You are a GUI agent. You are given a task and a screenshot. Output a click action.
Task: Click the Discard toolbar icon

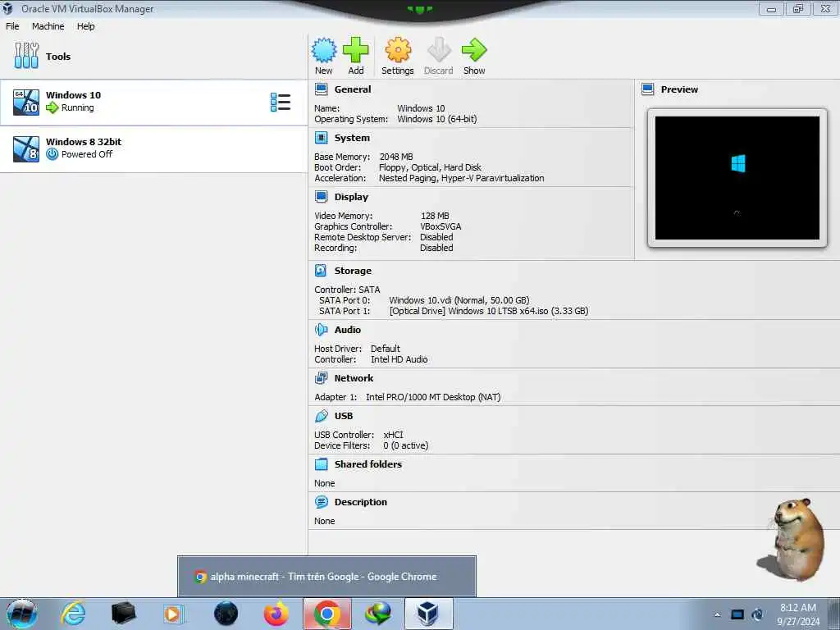(x=439, y=50)
